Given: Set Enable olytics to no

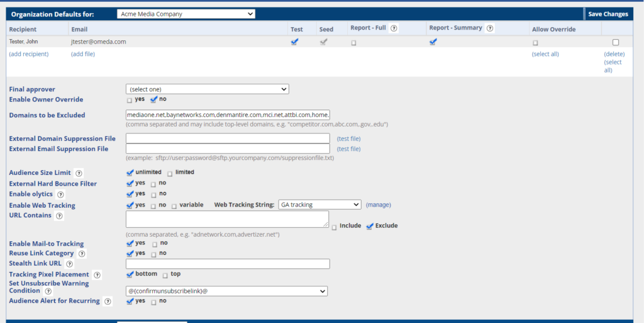Looking at the screenshot, I should [x=153, y=195].
